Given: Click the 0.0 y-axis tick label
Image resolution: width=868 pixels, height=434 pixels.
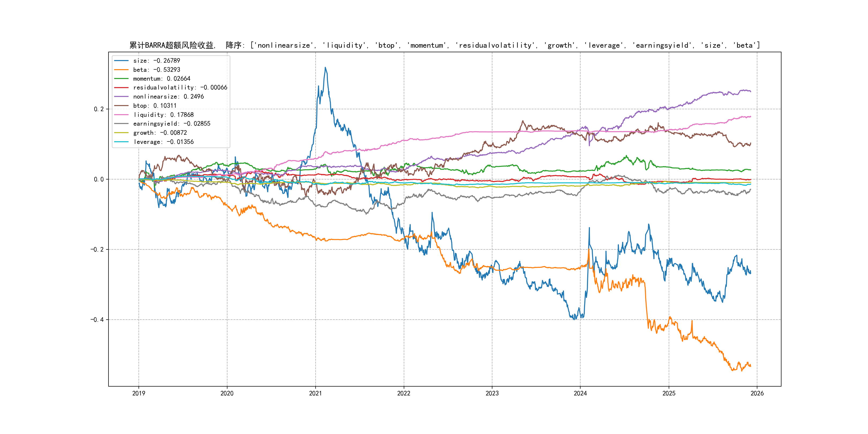Looking at the screenshot, I should pyautogui.click(x=99, y=179).
